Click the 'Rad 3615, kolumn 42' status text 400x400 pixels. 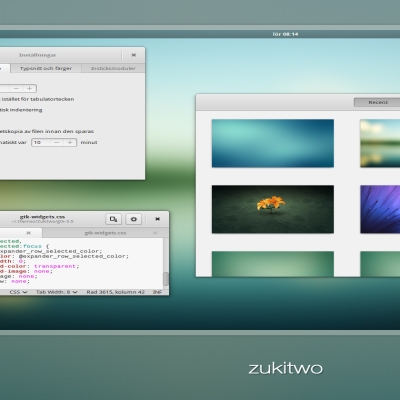pyautogui.click(x=116, y=292)
